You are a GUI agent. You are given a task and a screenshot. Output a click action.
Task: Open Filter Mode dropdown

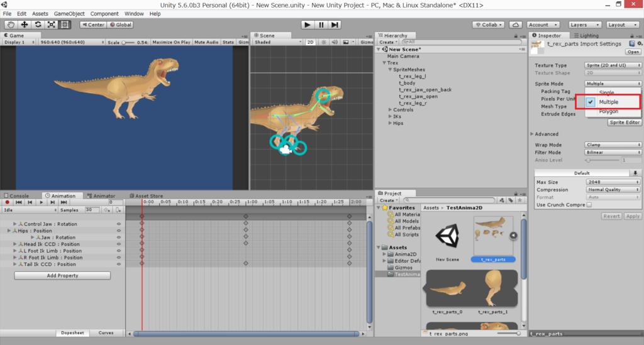pyautogui.click(x=613, y=152)
